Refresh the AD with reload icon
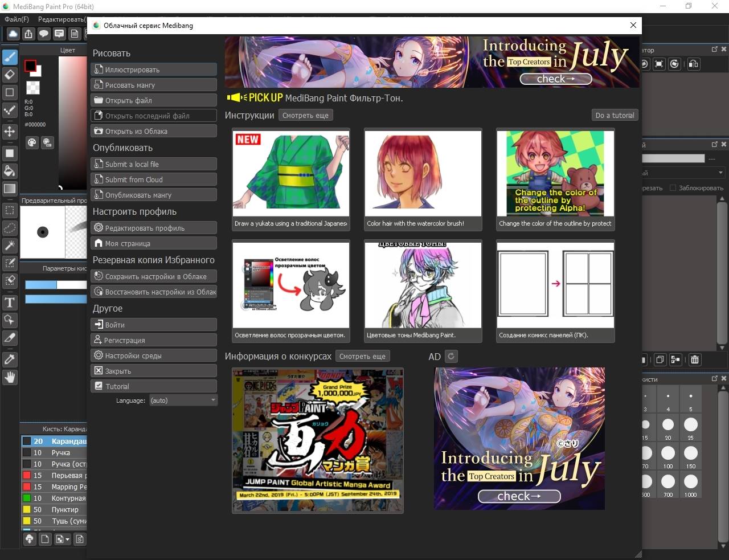 [451, 357]
